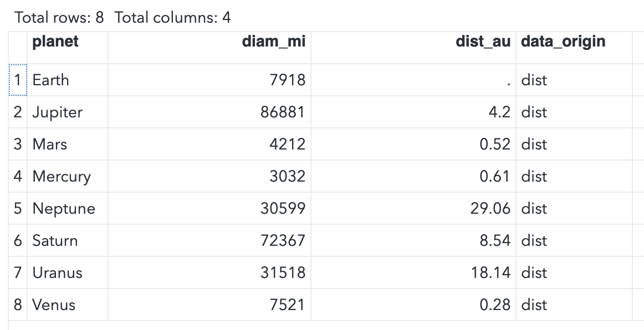Click the diam_mi column header
Viewport: 644px width, 330px height.
pyautogui.click(x=274, y=42)
